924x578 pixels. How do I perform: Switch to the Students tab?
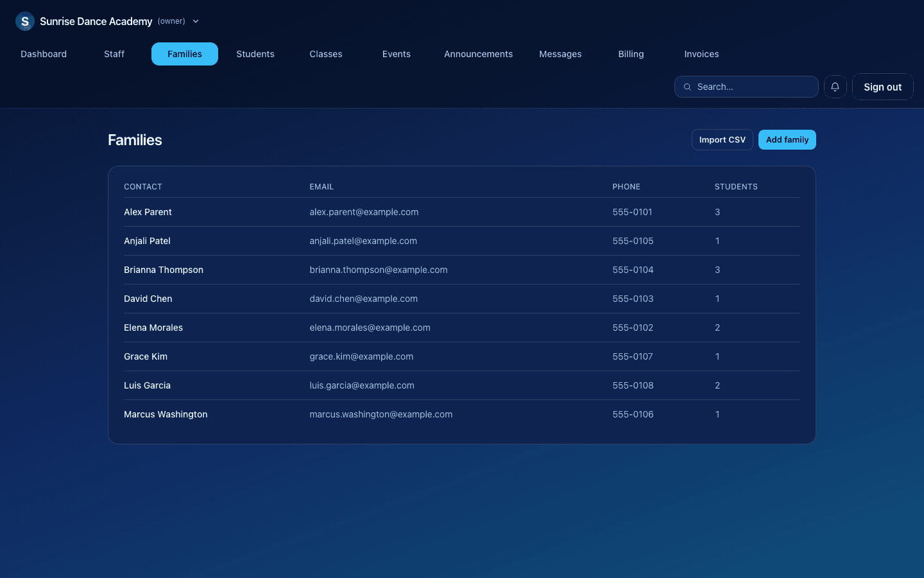coord(255,54)
